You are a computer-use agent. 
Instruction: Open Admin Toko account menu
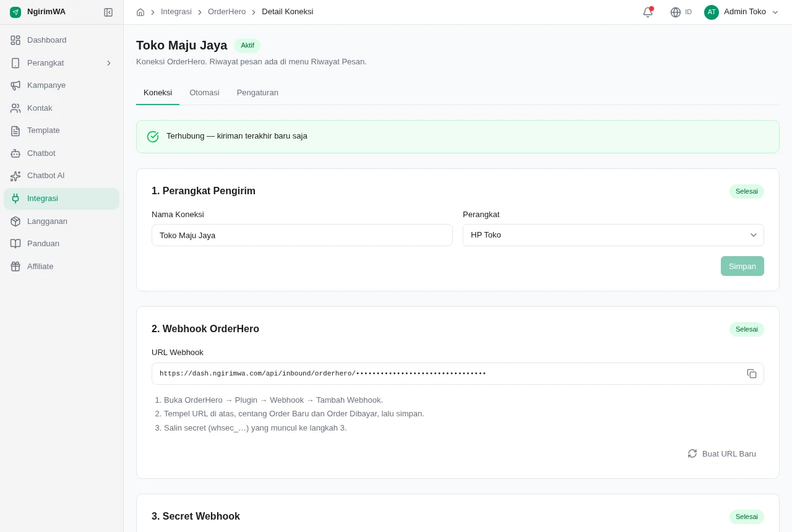point(742,12)
